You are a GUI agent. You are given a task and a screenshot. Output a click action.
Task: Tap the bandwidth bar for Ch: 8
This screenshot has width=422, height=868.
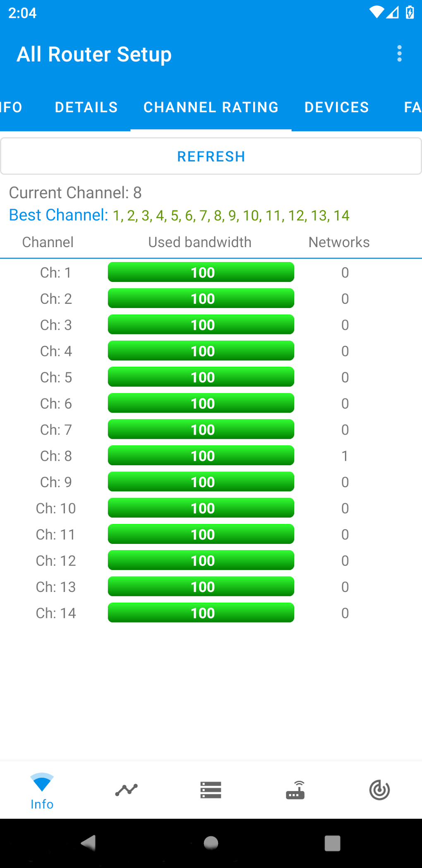tap(201, 455)
